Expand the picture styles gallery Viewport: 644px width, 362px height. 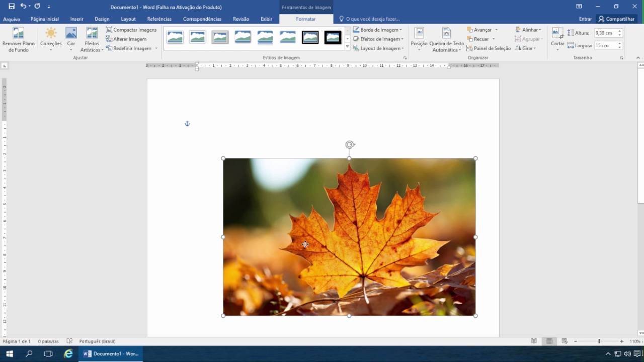[x=347, y=47]
